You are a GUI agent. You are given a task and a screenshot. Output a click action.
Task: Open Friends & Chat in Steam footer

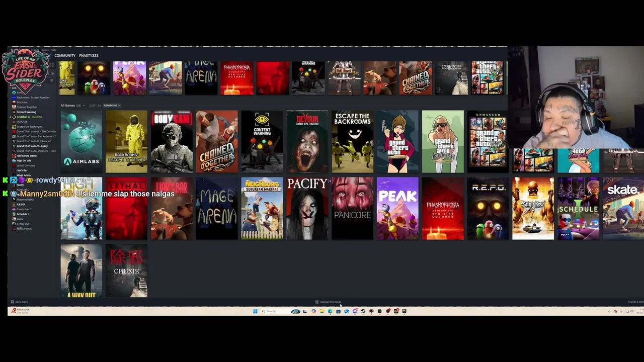(635, 302)
